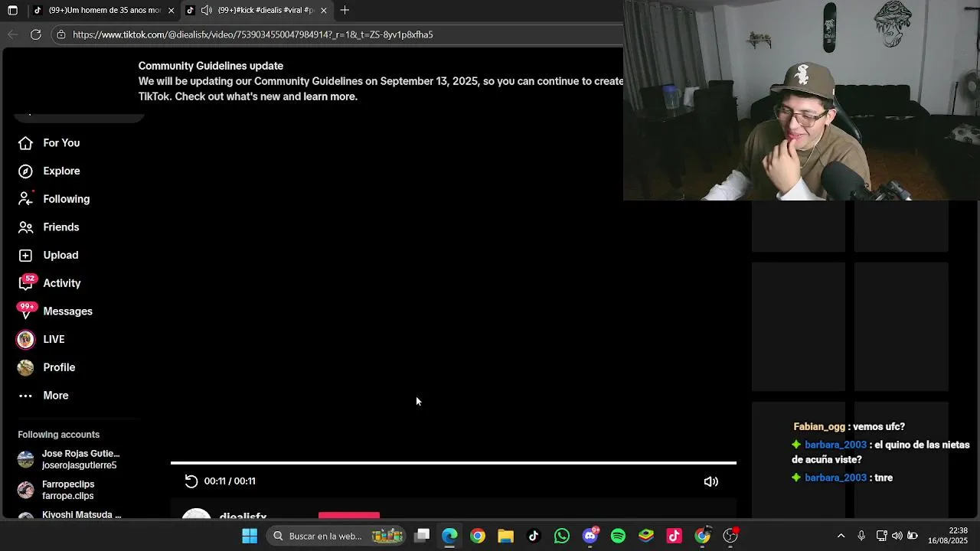Screen dimensions: 980x551
Task: Click 'Community Guidelines update' heading
Action: tap(211, 66)
